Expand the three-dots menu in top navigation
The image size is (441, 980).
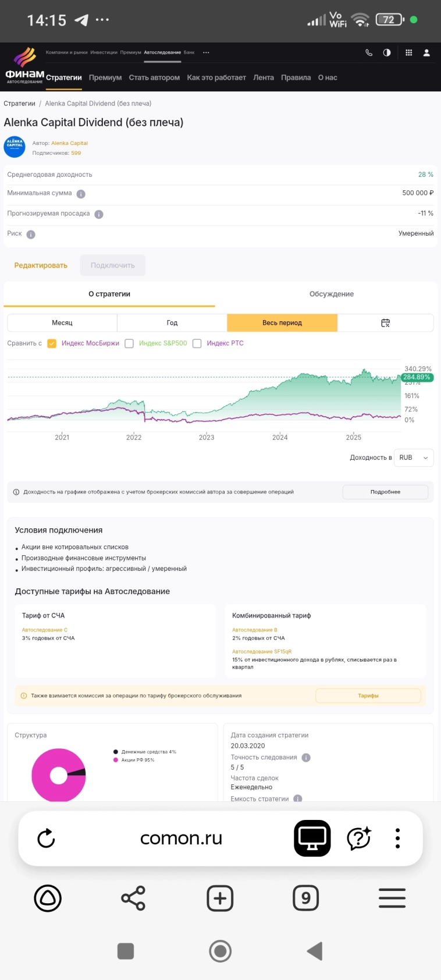[x=206, y=52]
